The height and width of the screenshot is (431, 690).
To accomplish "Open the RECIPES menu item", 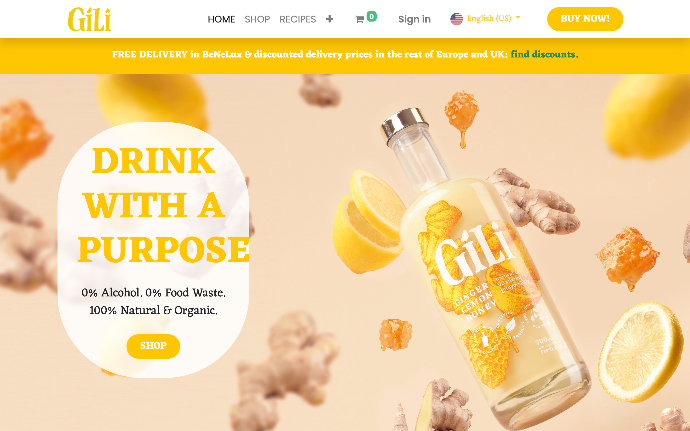I will [297, 19].
